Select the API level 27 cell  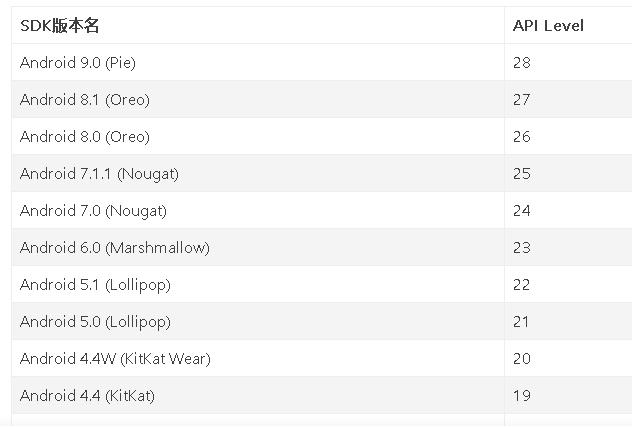[521, 100]
